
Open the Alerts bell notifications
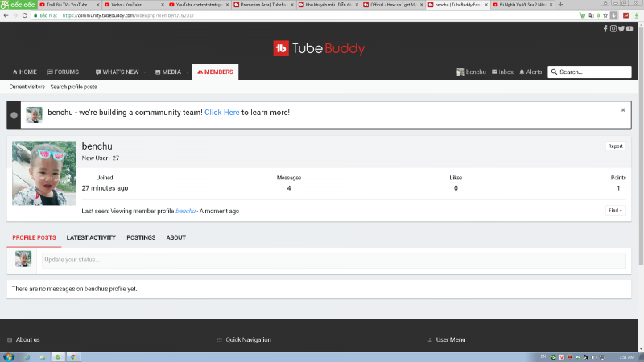tap(530, 72)
